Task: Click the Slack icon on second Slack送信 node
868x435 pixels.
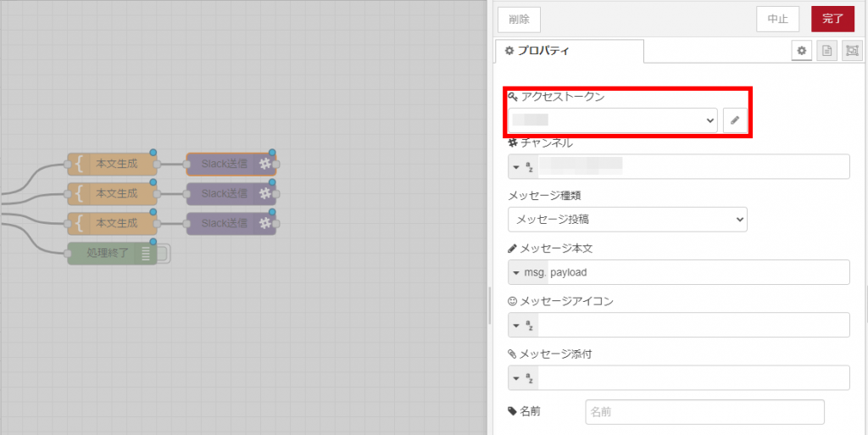Action: point(265,193)
